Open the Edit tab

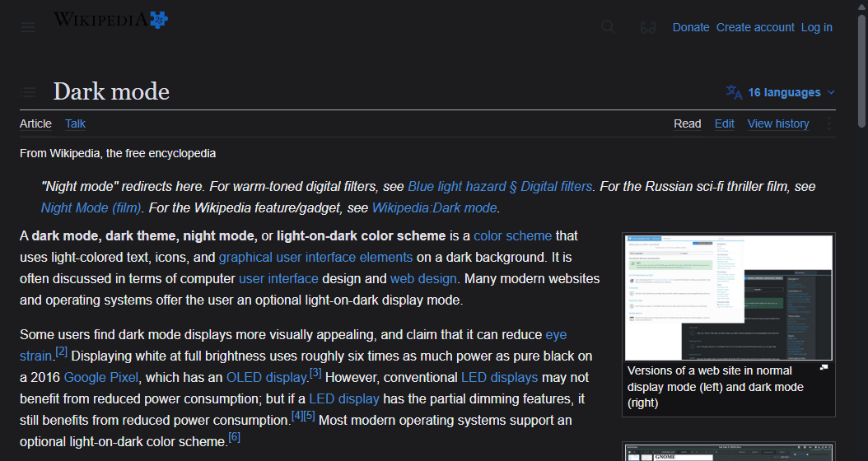click(724, 124)
